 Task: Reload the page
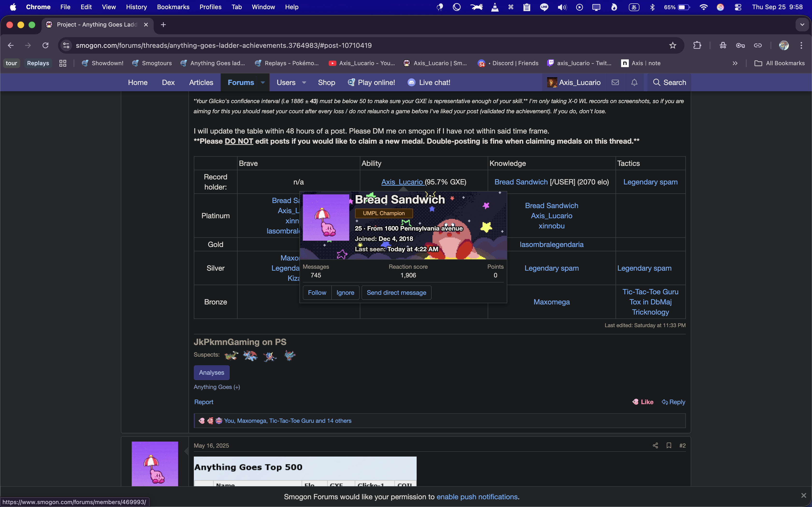45,45
